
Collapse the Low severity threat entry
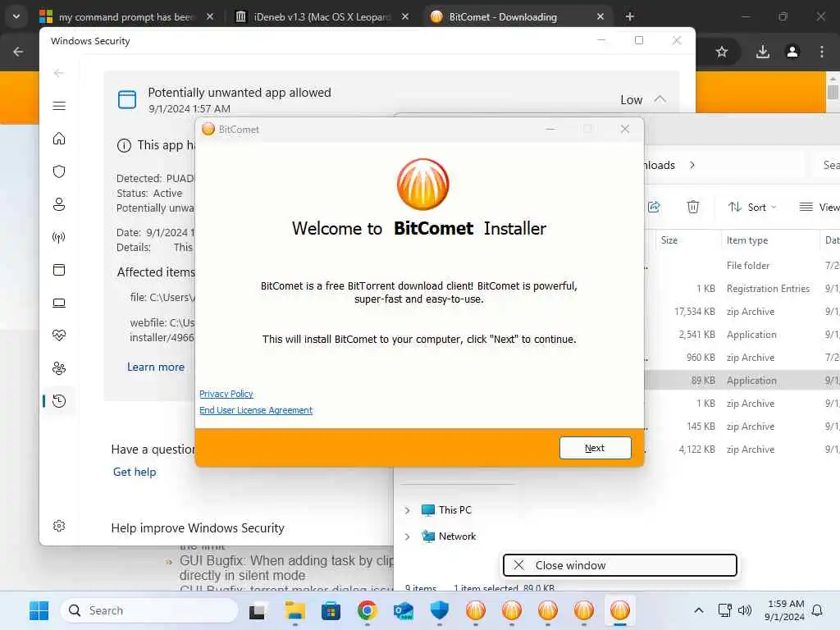(660, 99)
